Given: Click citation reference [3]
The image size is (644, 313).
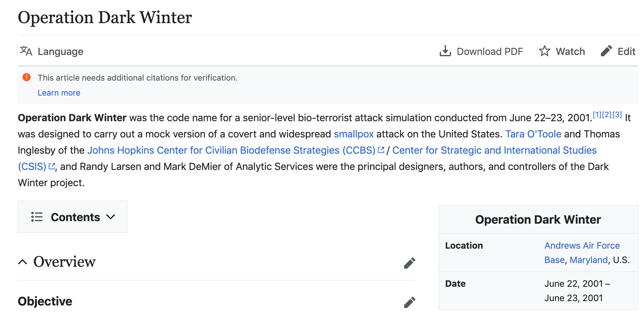Looking at the screenshot, I should tap(617, 115).
